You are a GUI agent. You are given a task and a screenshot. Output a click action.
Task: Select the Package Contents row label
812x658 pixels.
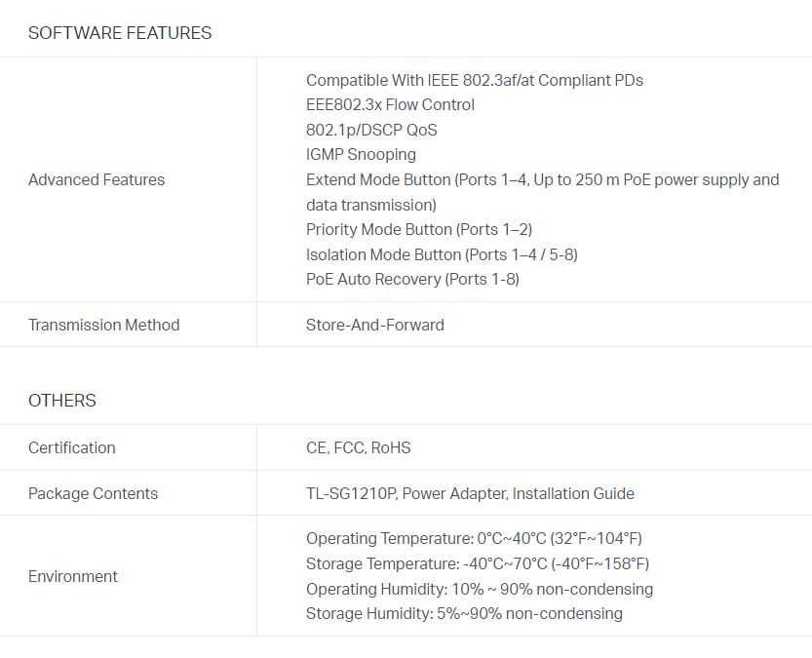click(94, 493)
